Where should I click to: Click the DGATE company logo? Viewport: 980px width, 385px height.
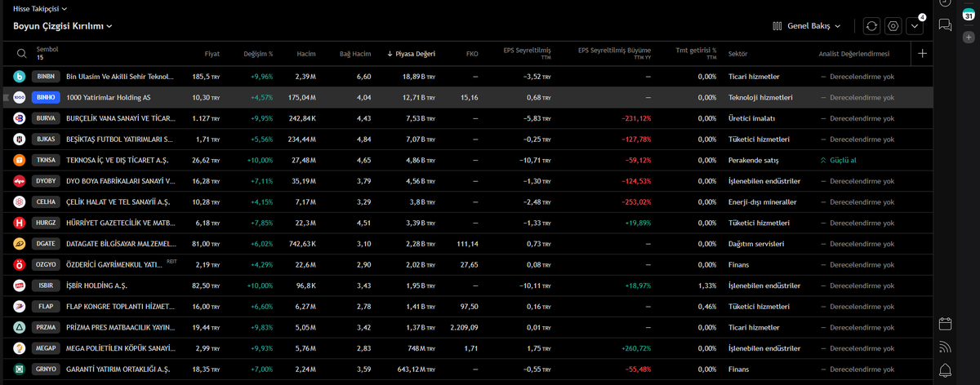tap(20, 244)
